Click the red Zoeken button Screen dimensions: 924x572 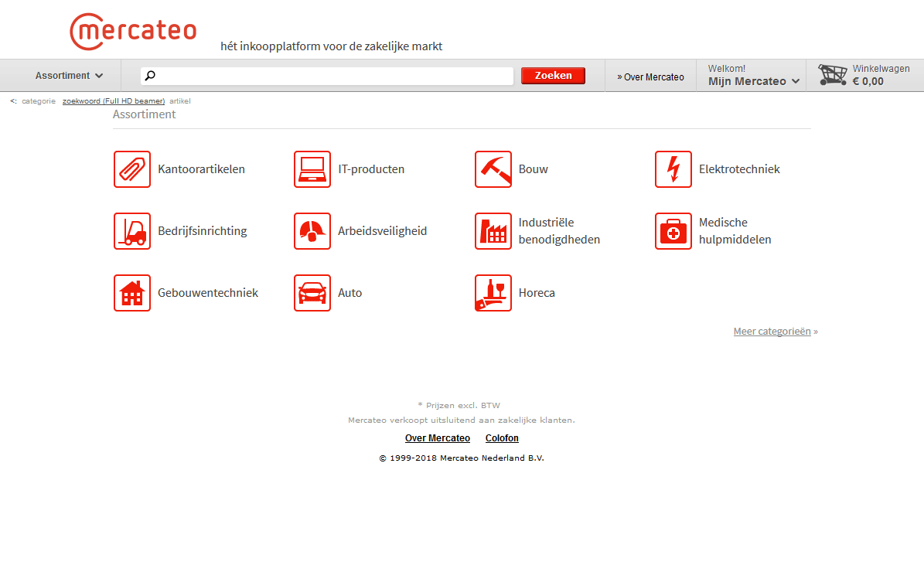click(553, 76)
